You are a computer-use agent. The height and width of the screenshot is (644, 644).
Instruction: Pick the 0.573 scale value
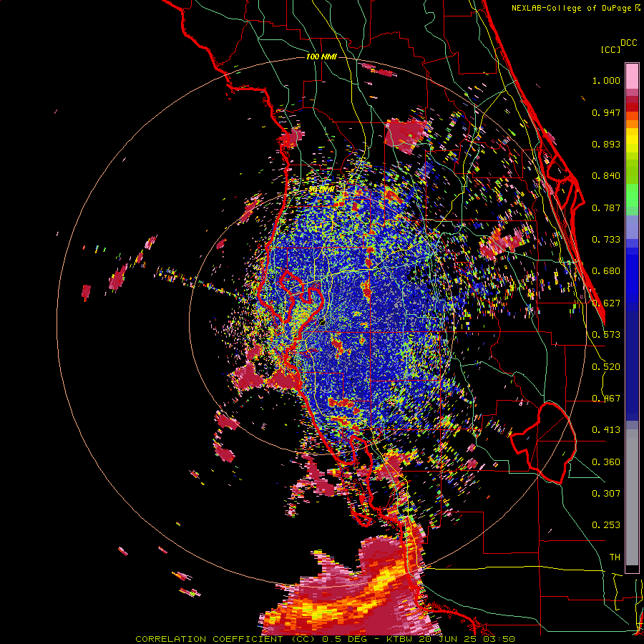[606, 335]
